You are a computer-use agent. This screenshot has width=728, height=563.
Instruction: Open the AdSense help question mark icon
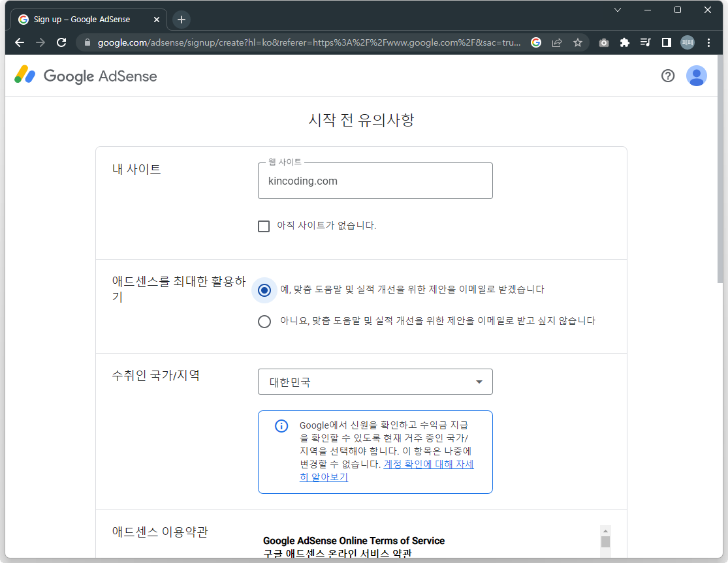pyautogui.click(x=668, y=76)
